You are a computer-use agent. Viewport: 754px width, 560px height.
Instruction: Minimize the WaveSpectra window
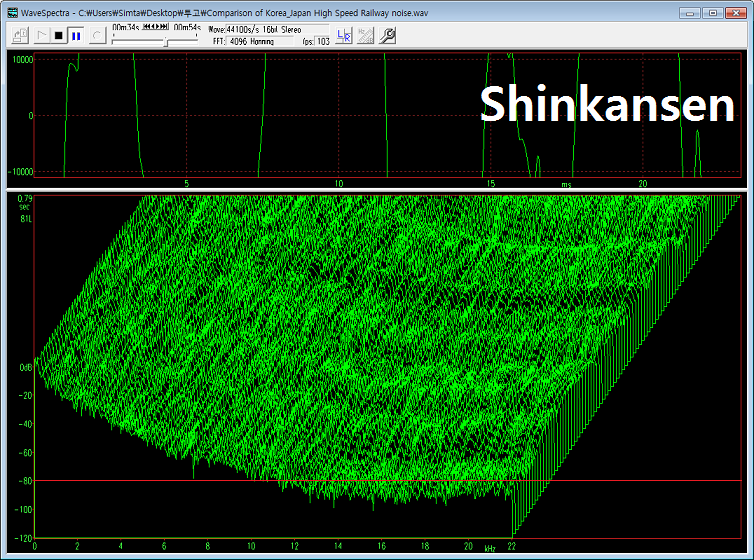[690, 11]
